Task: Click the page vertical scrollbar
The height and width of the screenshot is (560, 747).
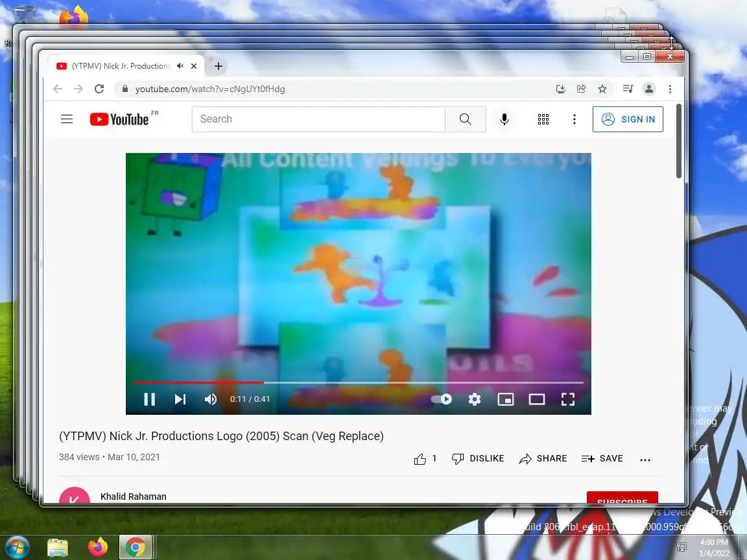Action: [679, 141]
